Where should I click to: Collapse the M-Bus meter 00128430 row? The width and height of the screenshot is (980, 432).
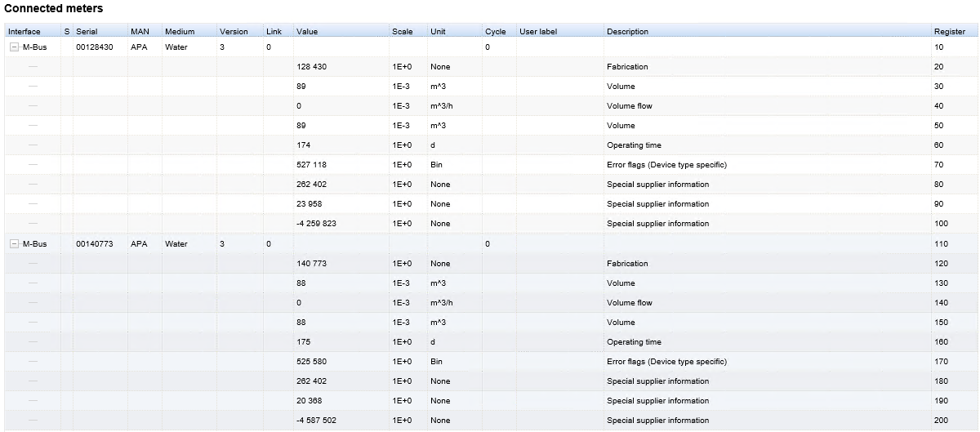coord(14,47)
